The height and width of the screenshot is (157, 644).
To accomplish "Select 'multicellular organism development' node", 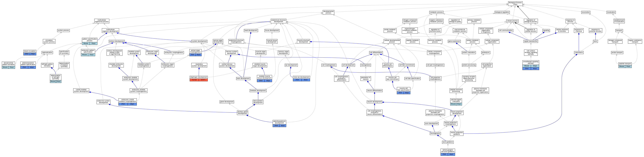I will click(x=110, y=30).
